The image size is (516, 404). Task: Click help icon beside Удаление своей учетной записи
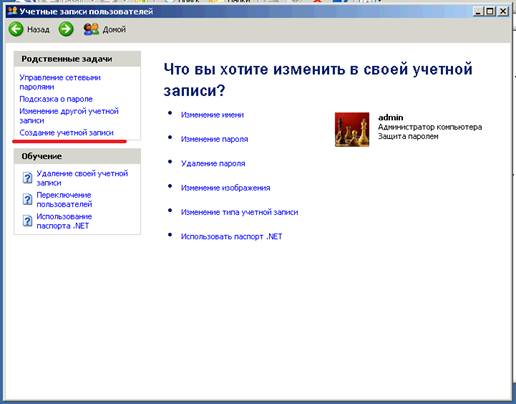(27, 178)
